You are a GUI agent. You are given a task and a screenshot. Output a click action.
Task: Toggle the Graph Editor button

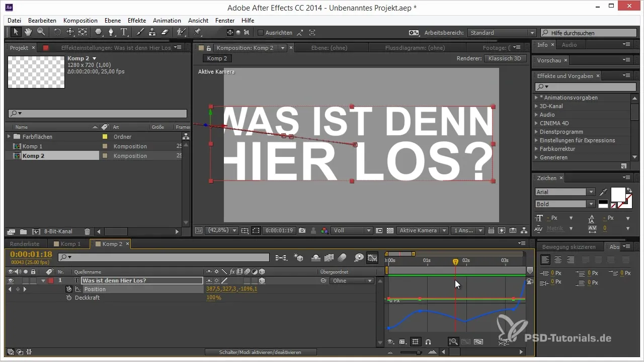pos(372,257)
